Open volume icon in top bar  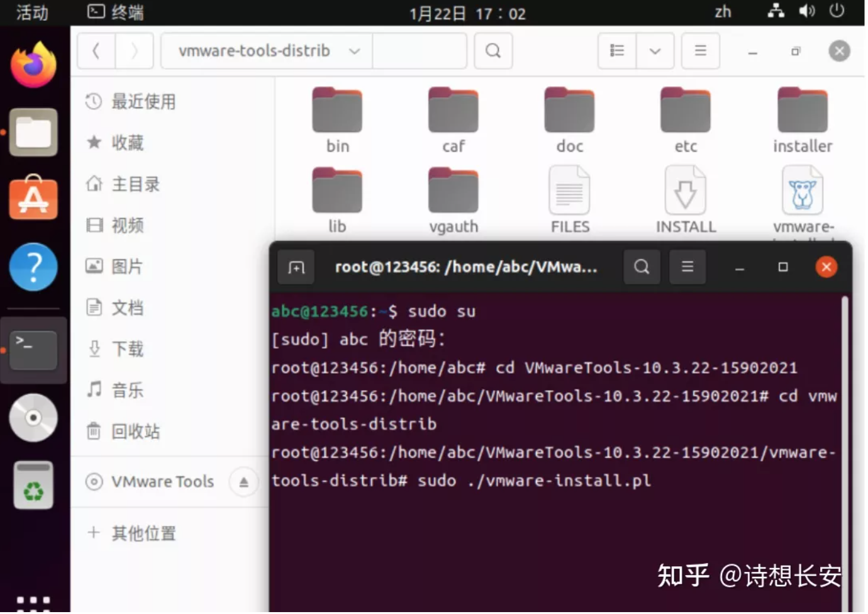tap(807, 11)
